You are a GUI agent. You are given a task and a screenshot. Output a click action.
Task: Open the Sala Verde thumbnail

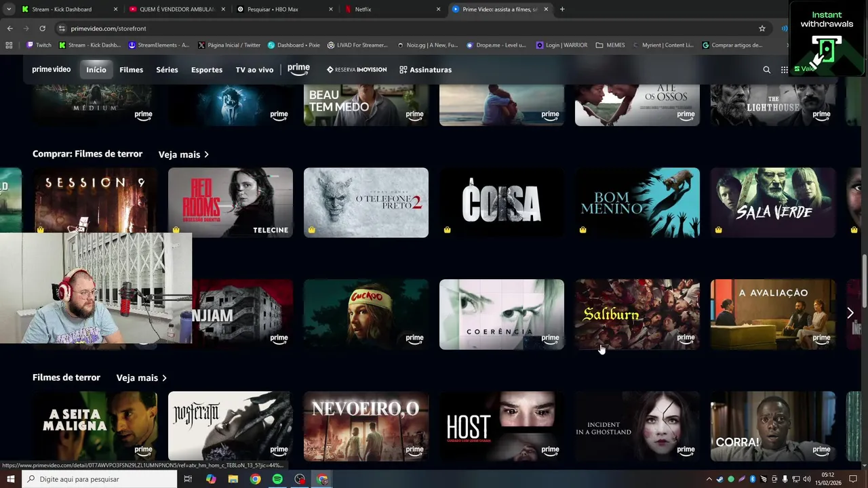773,202
